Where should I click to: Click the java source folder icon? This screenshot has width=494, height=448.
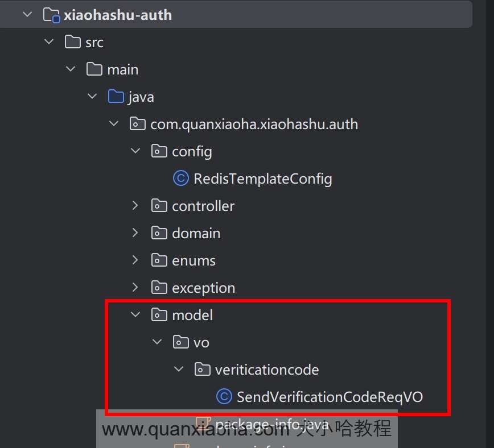tap(116, 97)
